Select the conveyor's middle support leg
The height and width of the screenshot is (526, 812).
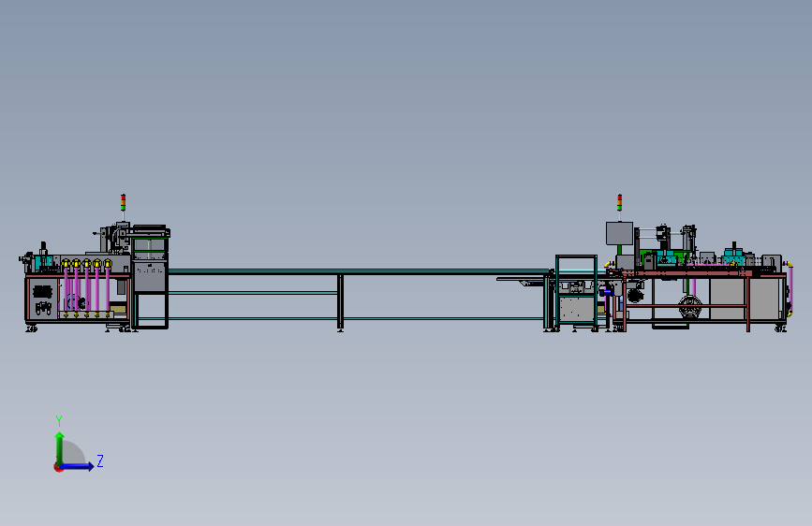[340, 301]
